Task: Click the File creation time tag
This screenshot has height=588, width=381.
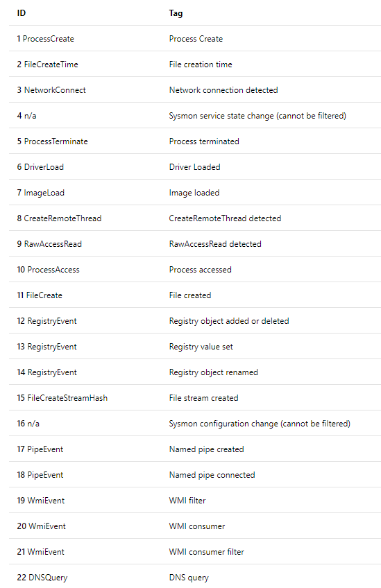Action: 201,64
